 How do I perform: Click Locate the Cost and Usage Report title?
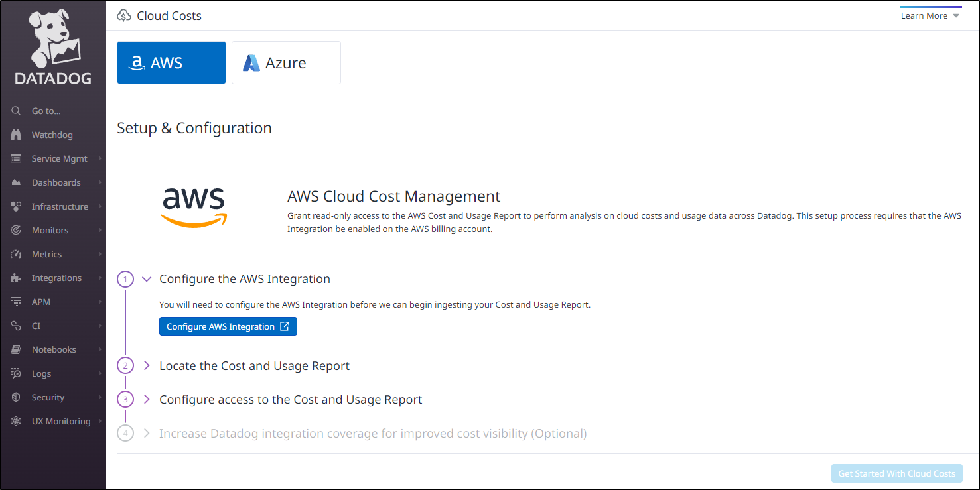[x=254, y=365]
